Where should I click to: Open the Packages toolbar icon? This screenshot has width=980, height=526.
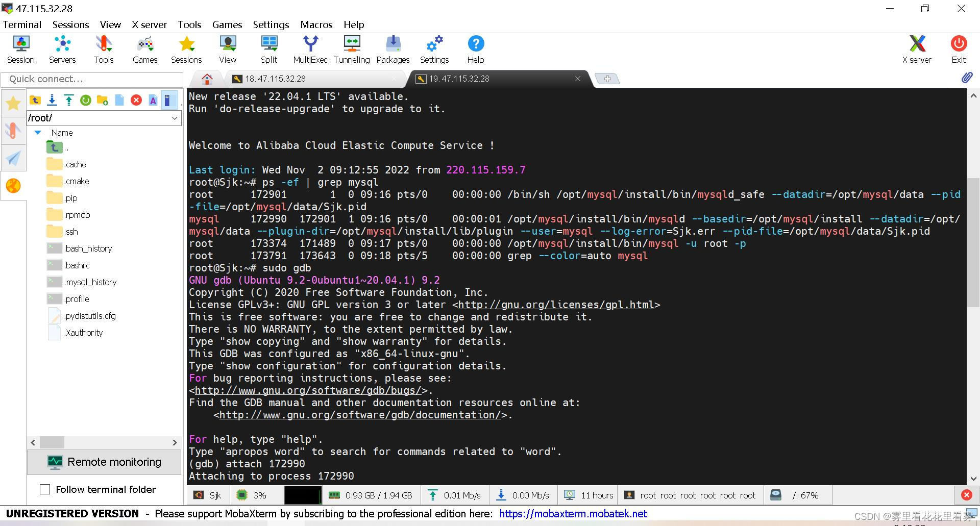[x=393, y=49]
